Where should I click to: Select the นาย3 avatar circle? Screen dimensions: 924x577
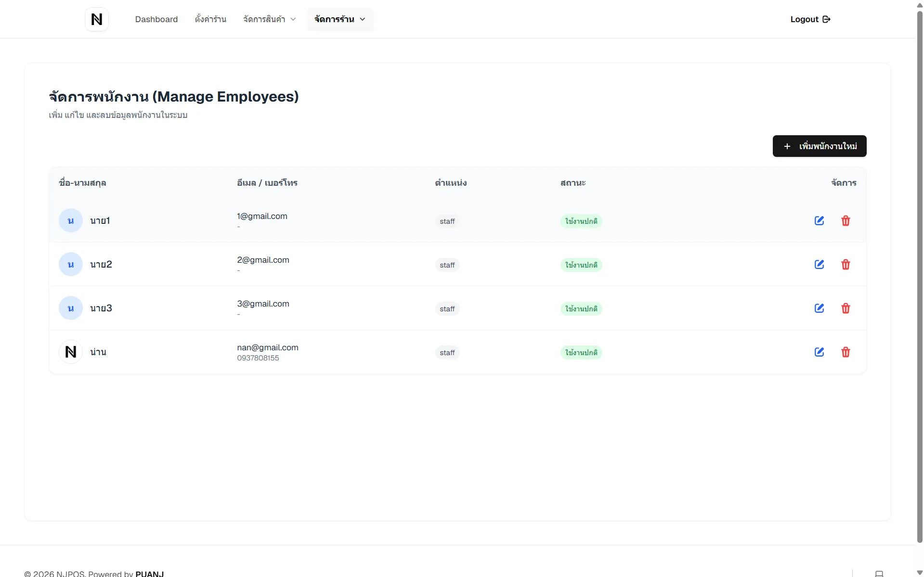pyautogui.click(x=71, y=308)
